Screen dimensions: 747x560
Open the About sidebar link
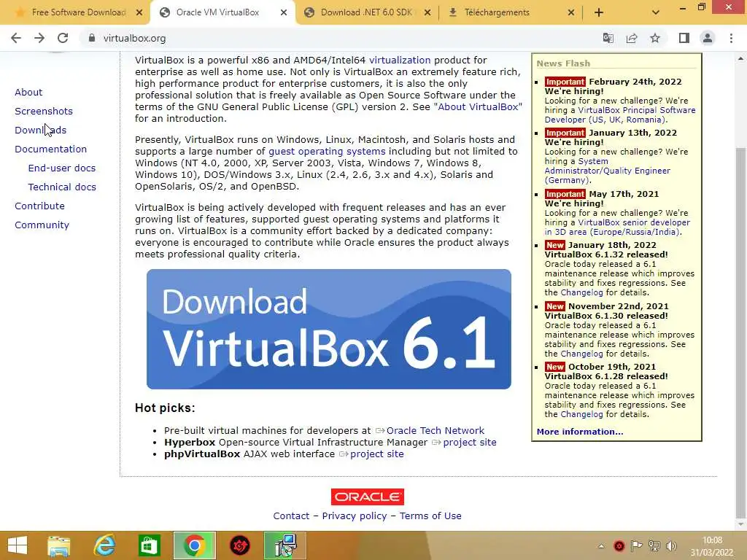click(x=28, y=93)
